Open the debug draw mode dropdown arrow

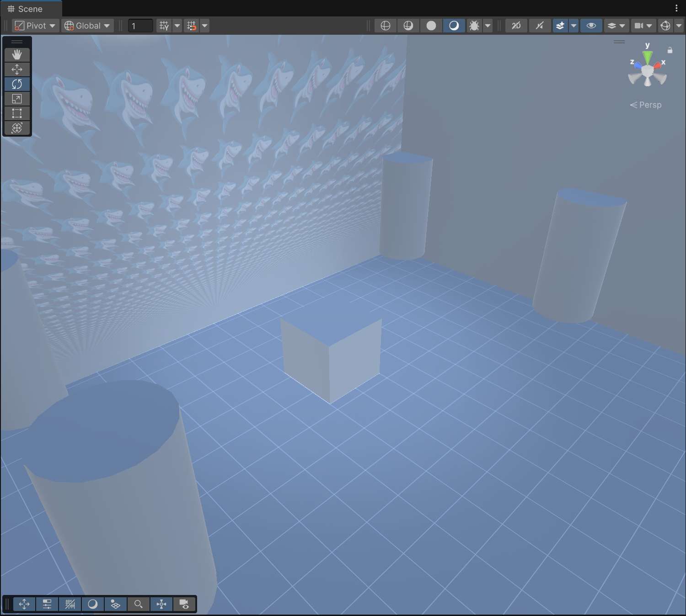tap(488, 26)
